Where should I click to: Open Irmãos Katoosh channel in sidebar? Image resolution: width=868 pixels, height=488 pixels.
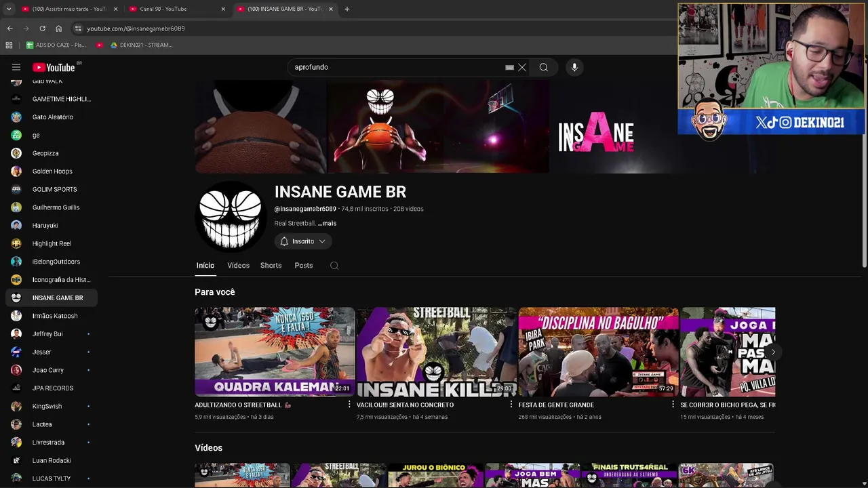click(52, 316)
